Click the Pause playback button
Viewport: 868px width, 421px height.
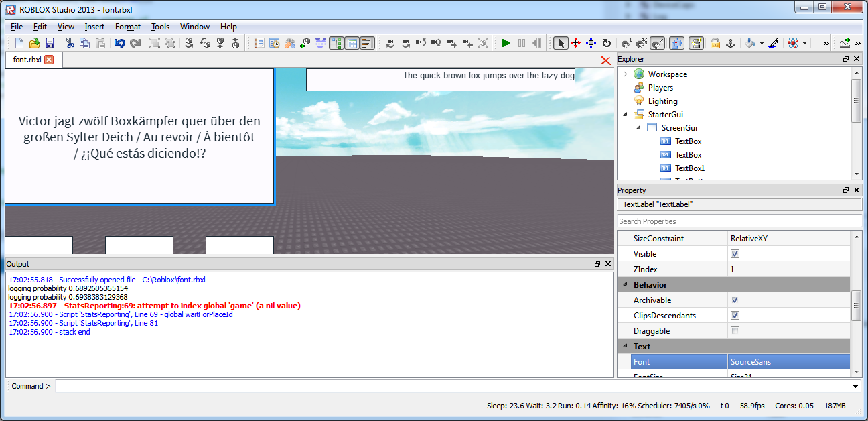click(x=521, y=43)
